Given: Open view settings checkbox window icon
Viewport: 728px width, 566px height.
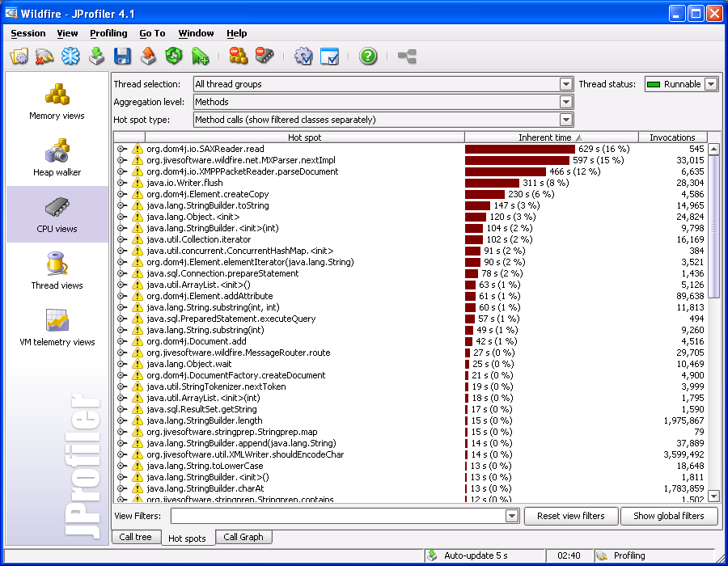Looking at the screenshot, I should pos(329,57).
